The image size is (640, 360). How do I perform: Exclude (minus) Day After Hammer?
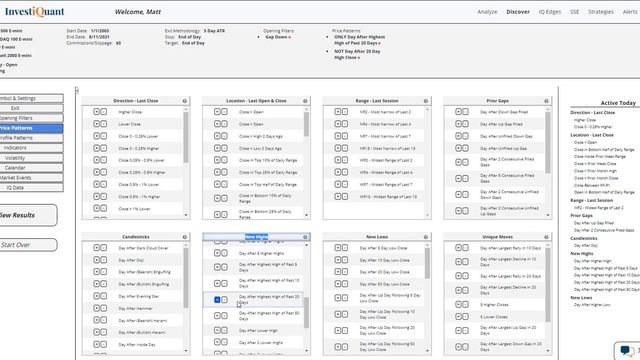coord(104,308)
